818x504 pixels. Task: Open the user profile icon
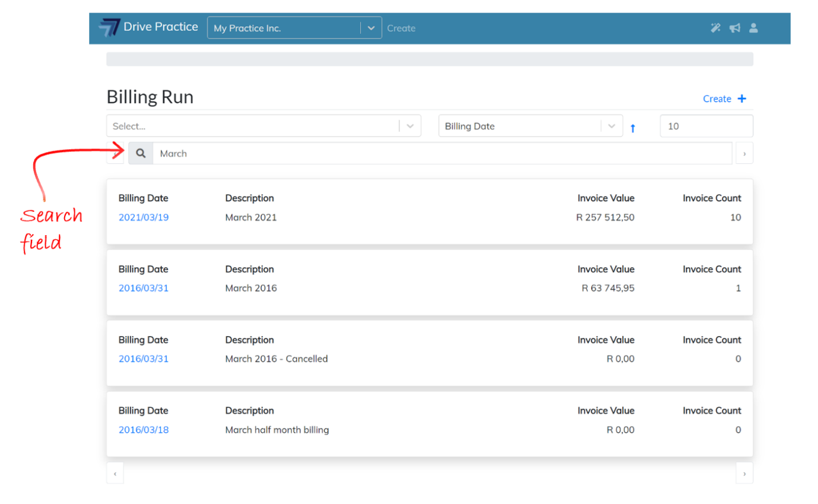(753, 28)
